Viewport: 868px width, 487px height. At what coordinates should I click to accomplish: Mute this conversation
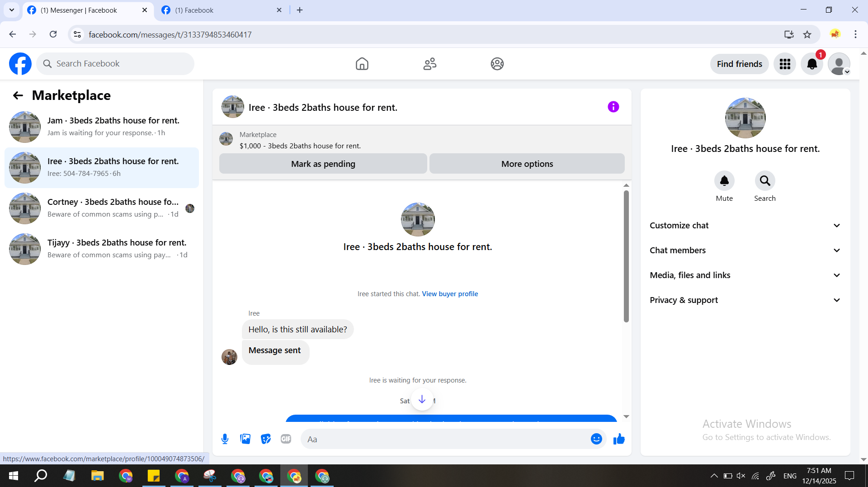(724, 181)
